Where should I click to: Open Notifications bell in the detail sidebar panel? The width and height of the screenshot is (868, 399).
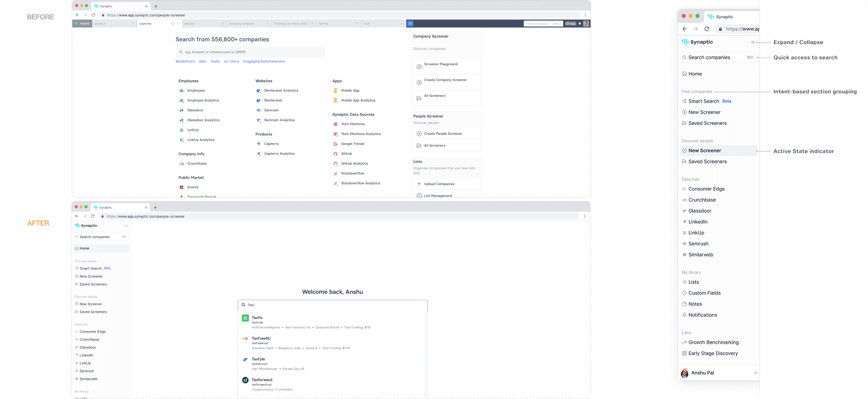click(684, 315)
